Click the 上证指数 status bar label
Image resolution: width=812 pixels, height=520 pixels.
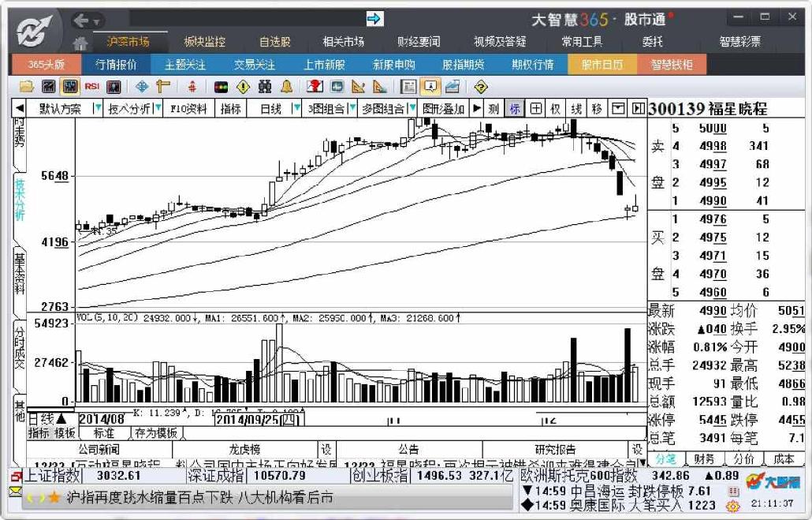click(52, 475)
